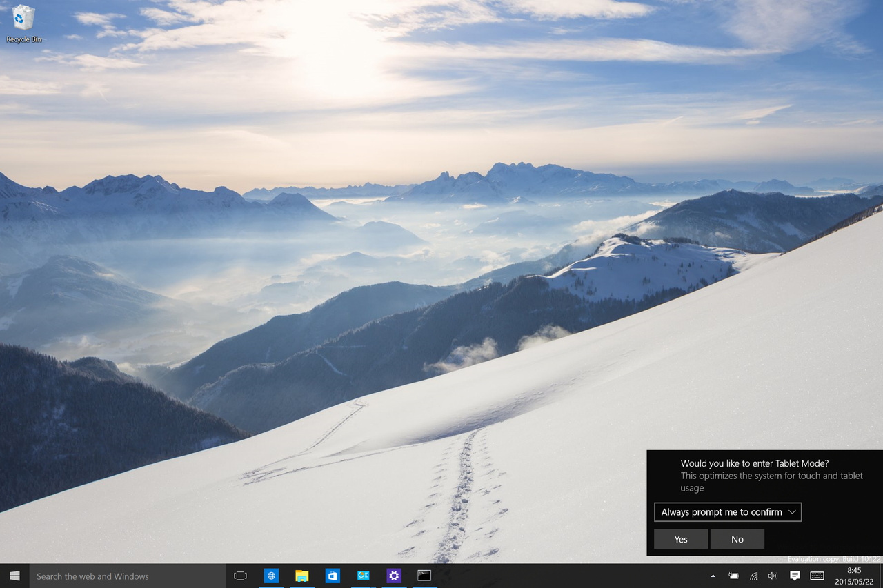Open the Recycle Bin desktop icon
This screenshot has height=588, width=883.
pyautogui.click(x=23, y=23)
